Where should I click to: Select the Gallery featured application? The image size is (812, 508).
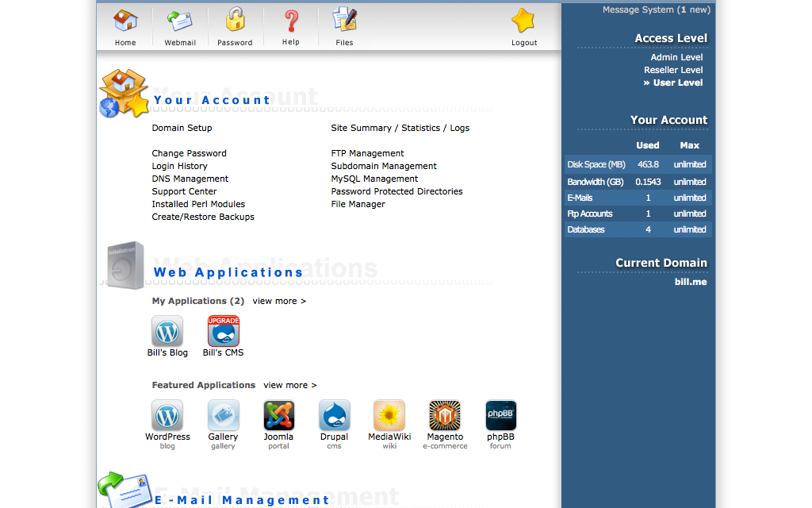click(223, 415)
